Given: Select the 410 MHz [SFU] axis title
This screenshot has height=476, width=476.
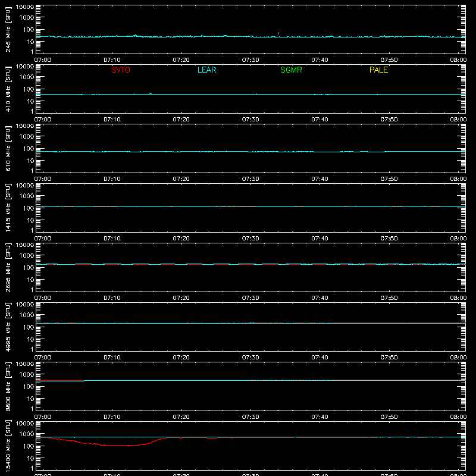Looking at the screenshot, I should (x=8, y=89).
